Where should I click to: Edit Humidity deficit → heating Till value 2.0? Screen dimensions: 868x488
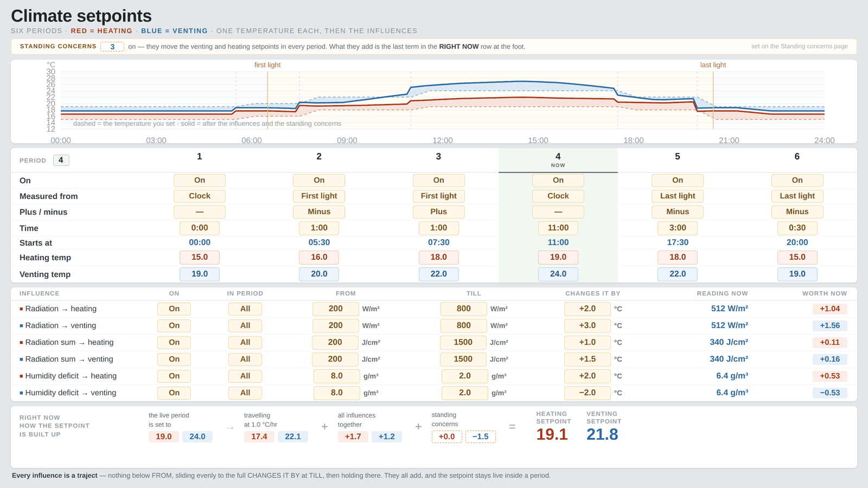point(465,376)
